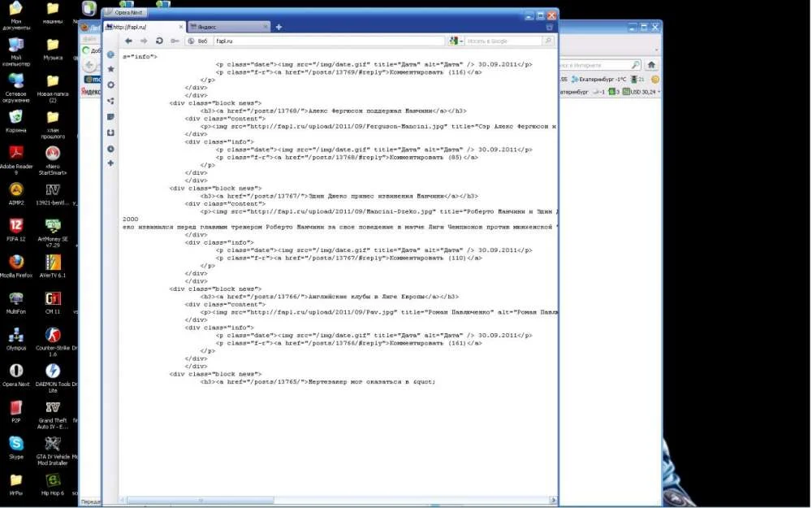The height and width of the screenshot is (508, 812).
Task: Select the P2P desktop icon
Action: 16,411
